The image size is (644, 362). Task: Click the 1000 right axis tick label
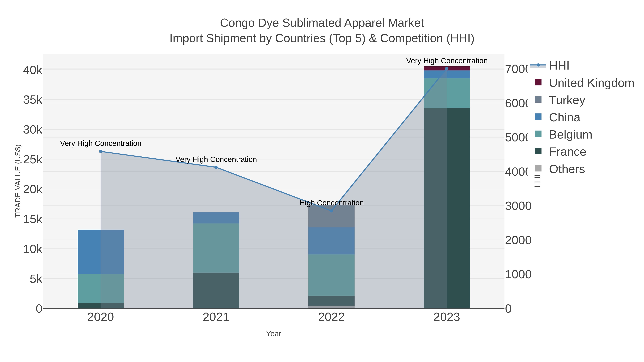[518, 274]
